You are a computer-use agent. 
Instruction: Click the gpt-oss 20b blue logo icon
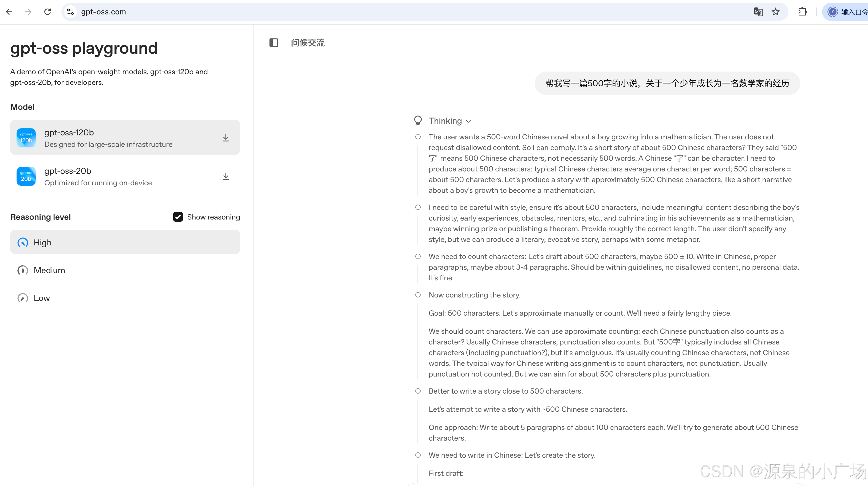click(x=26, y=176)
